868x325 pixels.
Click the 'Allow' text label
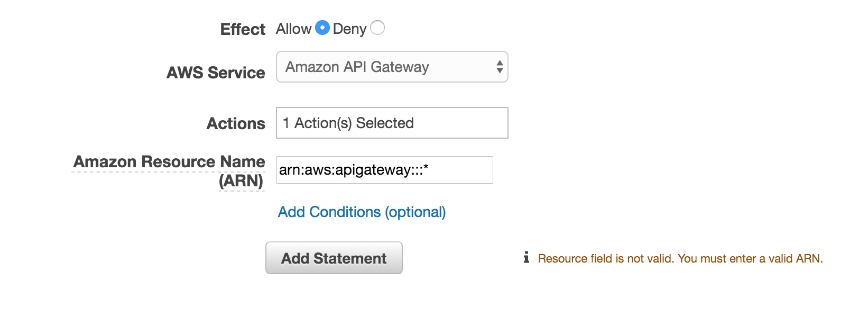point(293,29)
